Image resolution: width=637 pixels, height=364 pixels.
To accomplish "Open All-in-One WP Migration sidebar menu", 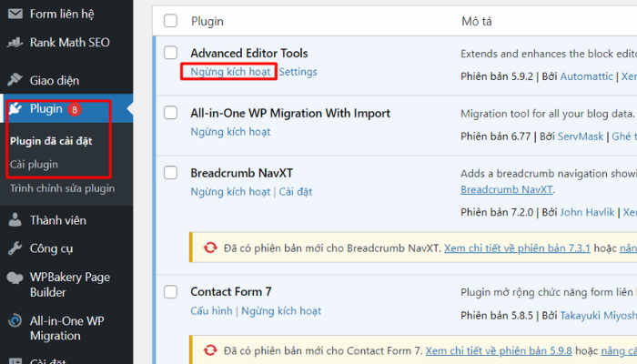I will [67, 329].
